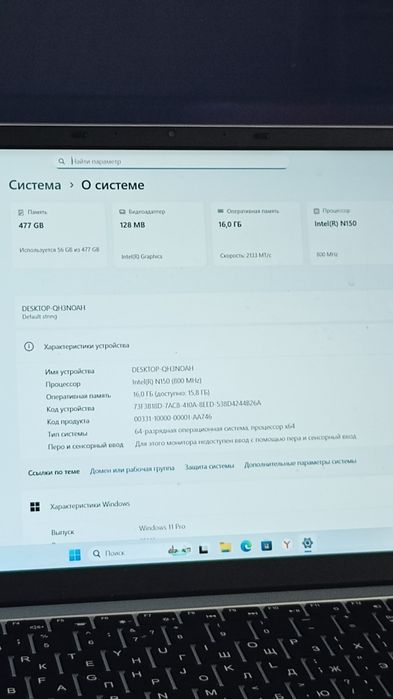Image resolution: width=393 pixels, height=699 pixels.
Task: Click the 'Ссылки по теме' label
Action: (54, 472)
